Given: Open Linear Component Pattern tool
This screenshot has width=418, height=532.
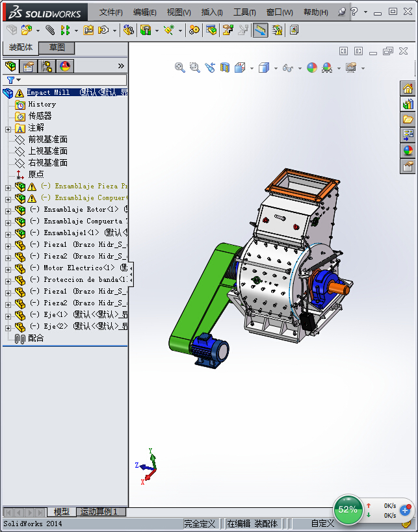Looking at the screenshot, I should [65, 30].
